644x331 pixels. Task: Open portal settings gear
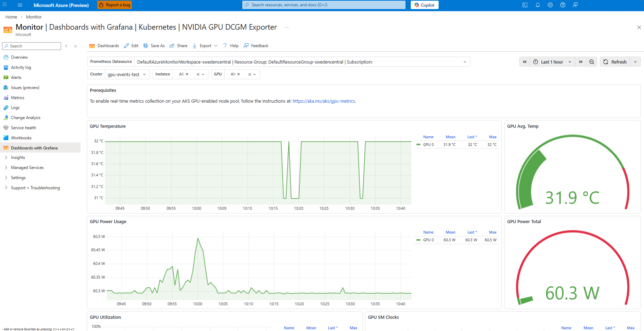pos(550,5)
